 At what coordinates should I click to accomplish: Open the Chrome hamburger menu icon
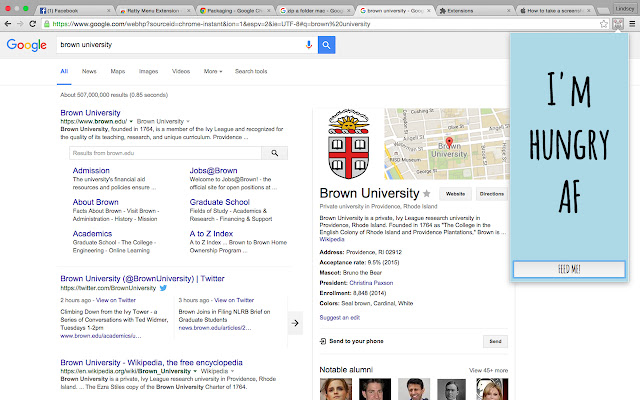tap(632, 24)
